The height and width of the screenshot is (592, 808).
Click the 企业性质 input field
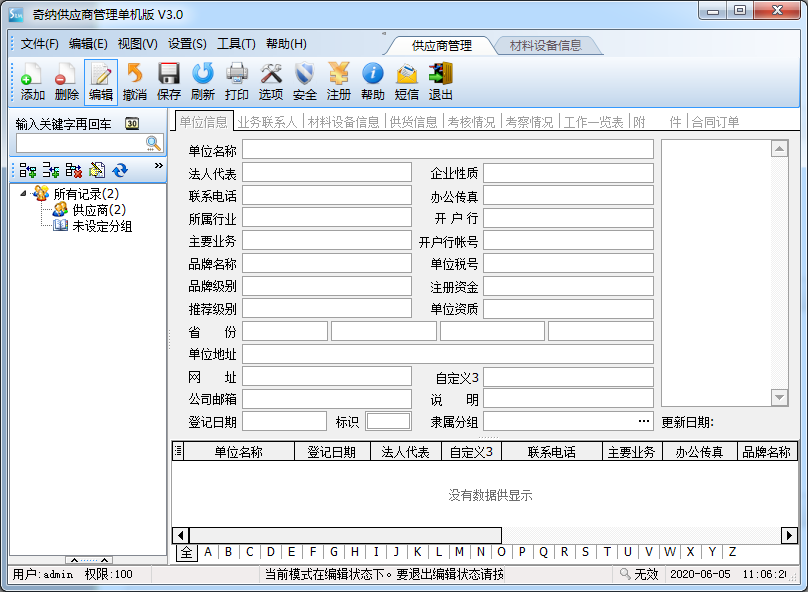click(568, 173)
